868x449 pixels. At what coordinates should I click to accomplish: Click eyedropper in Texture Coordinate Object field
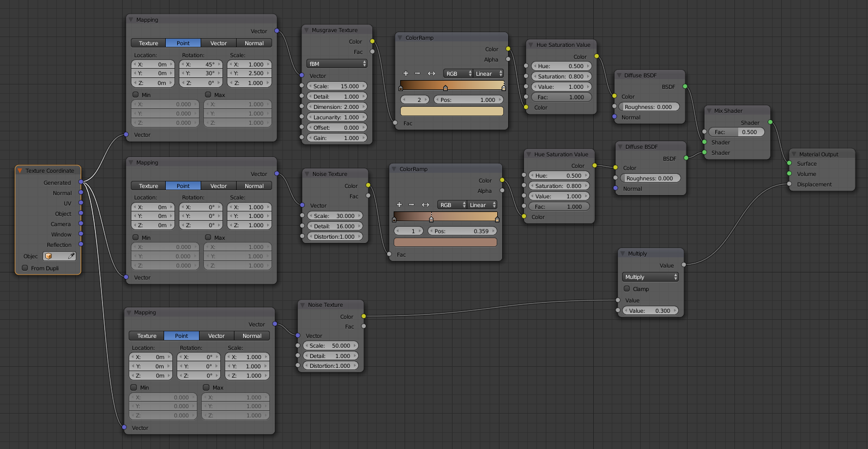point(71,256)
